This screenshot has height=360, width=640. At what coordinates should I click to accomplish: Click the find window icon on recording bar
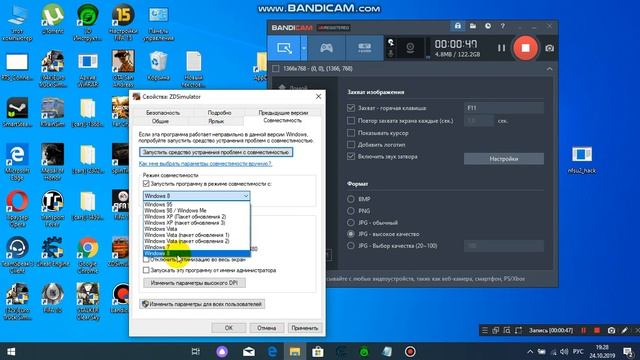tap(507, 330)
